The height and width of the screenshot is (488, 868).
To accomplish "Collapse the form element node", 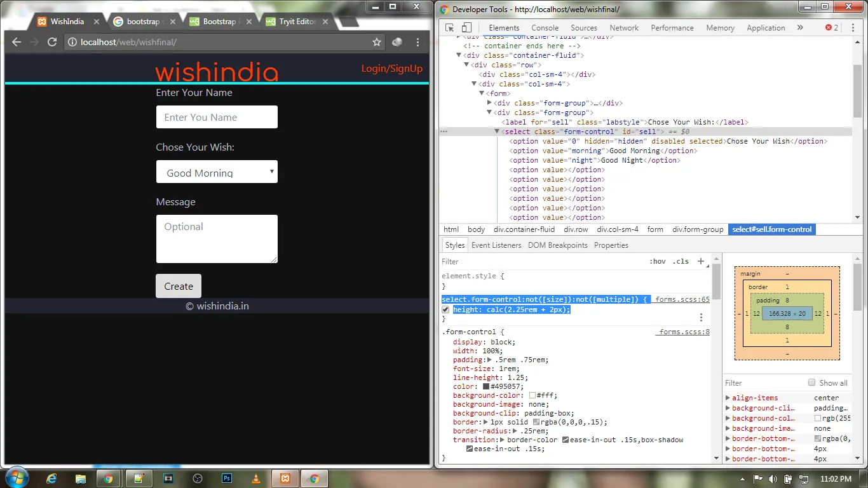I will tap(482, 93).
